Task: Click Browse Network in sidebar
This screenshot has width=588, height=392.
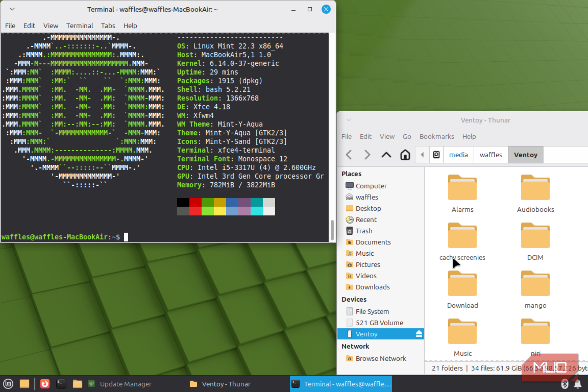Action: click(381, 358)
